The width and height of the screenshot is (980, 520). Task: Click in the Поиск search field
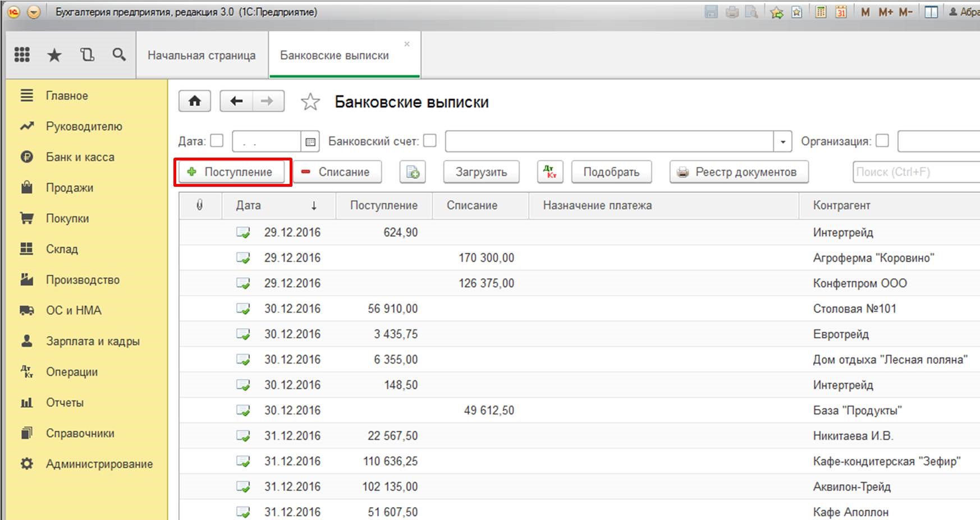point(915,172)
